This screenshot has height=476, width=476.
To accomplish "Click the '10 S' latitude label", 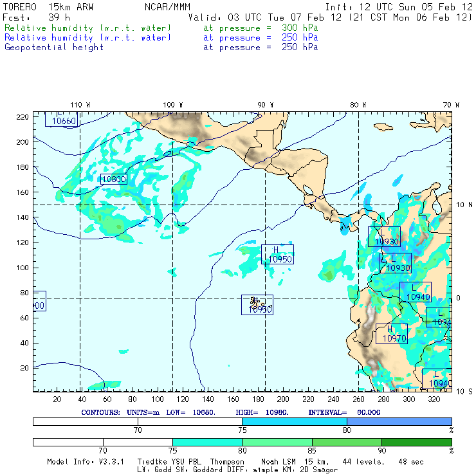I will 464,392.
